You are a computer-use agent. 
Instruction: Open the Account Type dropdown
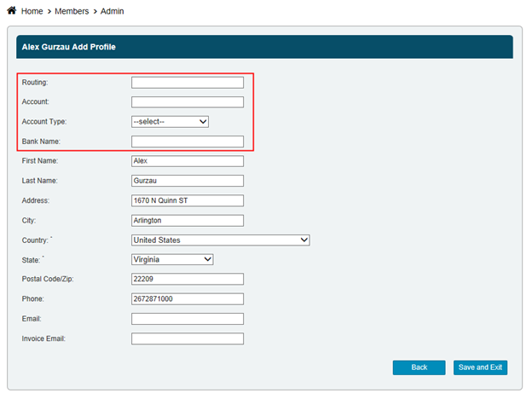171,122
